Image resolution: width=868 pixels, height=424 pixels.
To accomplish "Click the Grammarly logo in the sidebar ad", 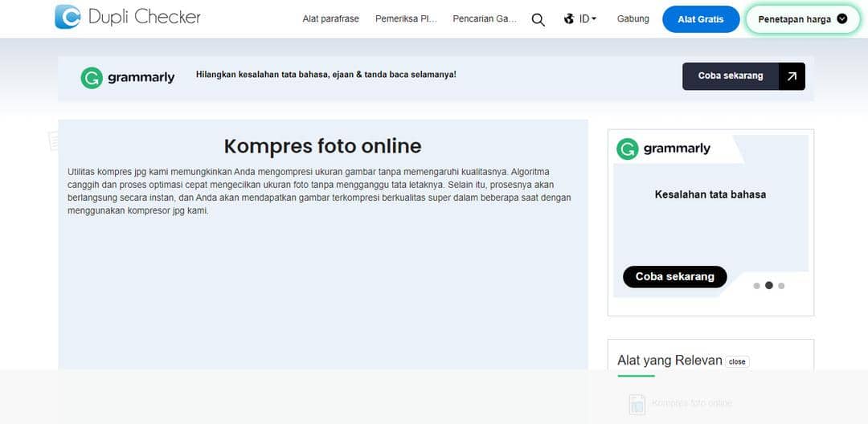I will tap(663, 149).
